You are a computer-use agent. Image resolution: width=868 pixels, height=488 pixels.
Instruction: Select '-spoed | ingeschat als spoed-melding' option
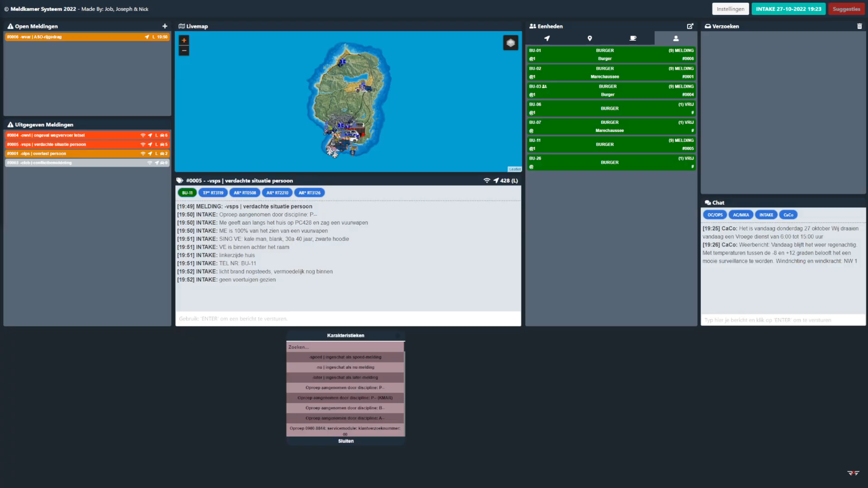(x=345, y=357)
